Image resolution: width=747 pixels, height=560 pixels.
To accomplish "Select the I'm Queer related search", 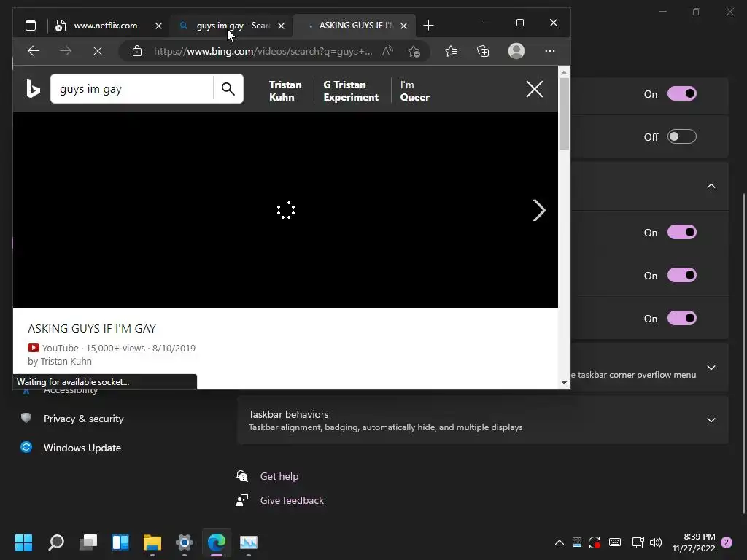I will 414,90.
